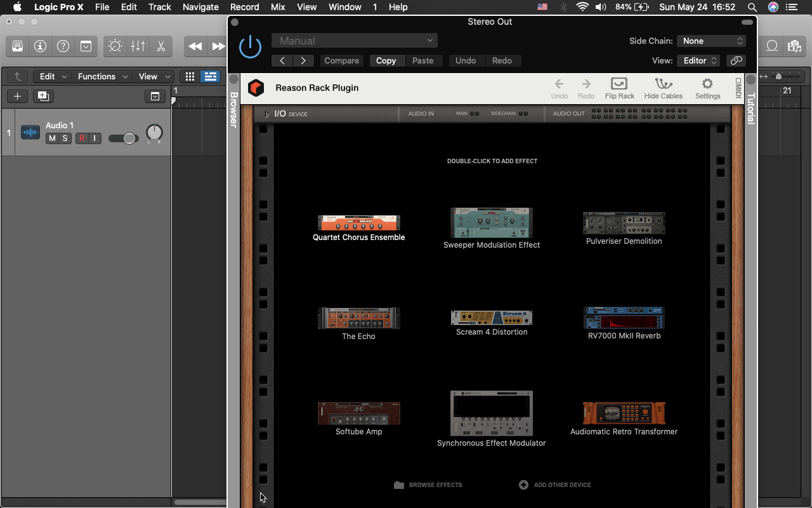Switch to grid view icon
This screenshot has width=812, height=508.
[190, 77]
